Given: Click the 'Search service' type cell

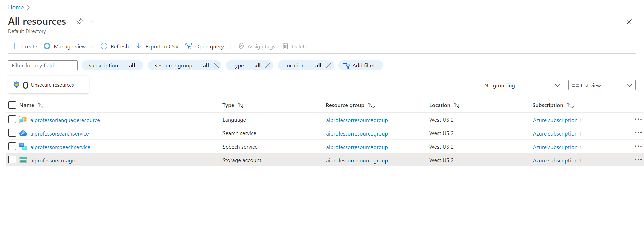Looking at the screenshot, I should click(239, 133).
